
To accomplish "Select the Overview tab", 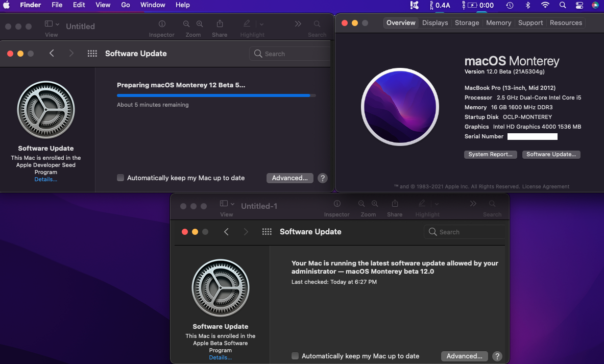I will click(401, 23).
